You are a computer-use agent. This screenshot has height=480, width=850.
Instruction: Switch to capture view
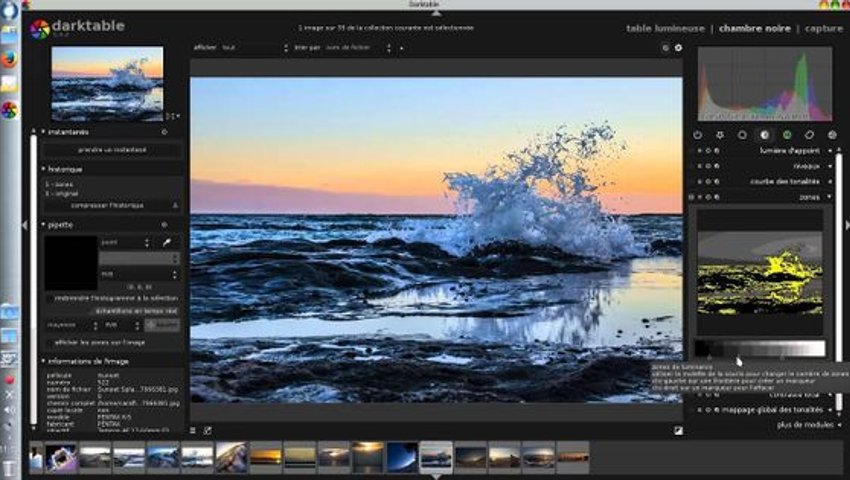pos(823,28)
